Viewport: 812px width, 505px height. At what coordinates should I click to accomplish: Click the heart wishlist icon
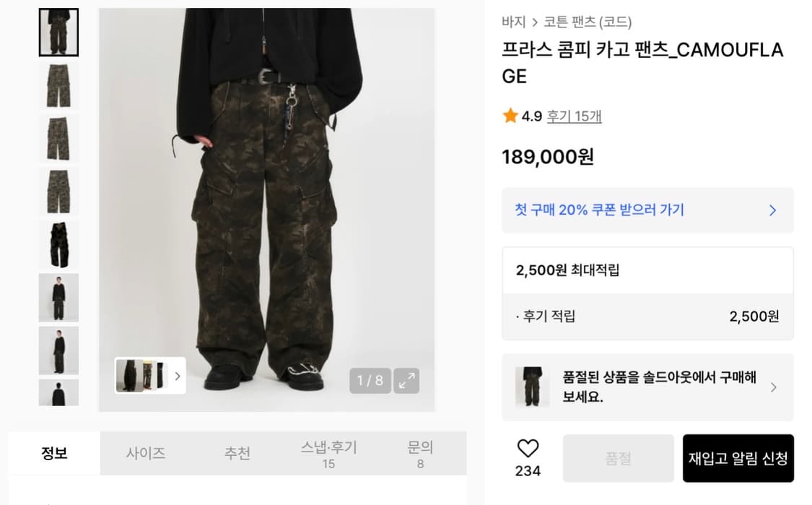coord(528,449)
